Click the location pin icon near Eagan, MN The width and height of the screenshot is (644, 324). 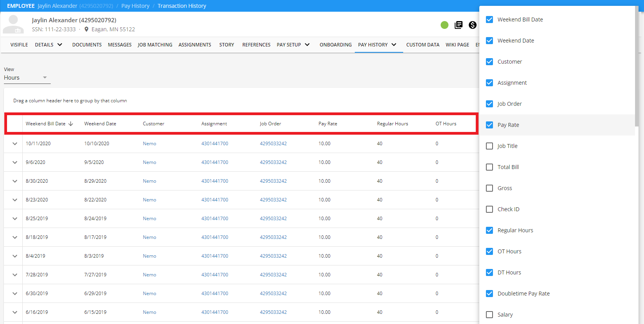[86, 29]
